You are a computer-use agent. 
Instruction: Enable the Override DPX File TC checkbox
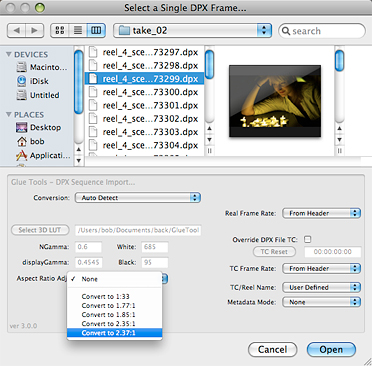(307, 239)
